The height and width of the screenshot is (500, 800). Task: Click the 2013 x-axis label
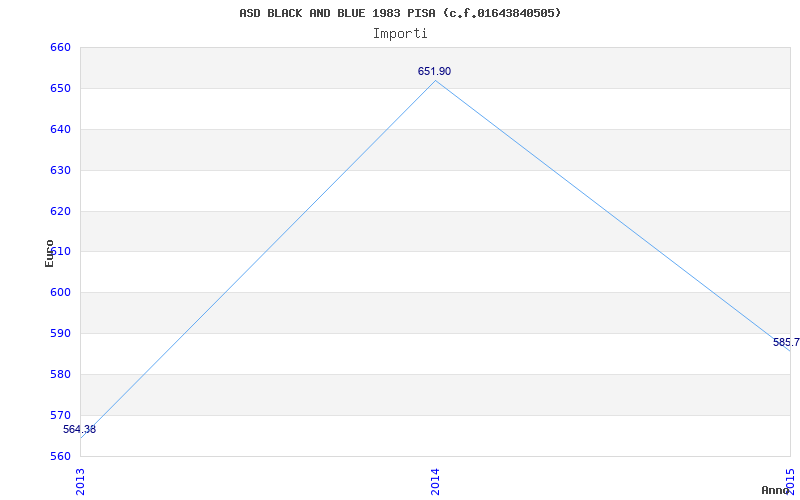(80, 481)
